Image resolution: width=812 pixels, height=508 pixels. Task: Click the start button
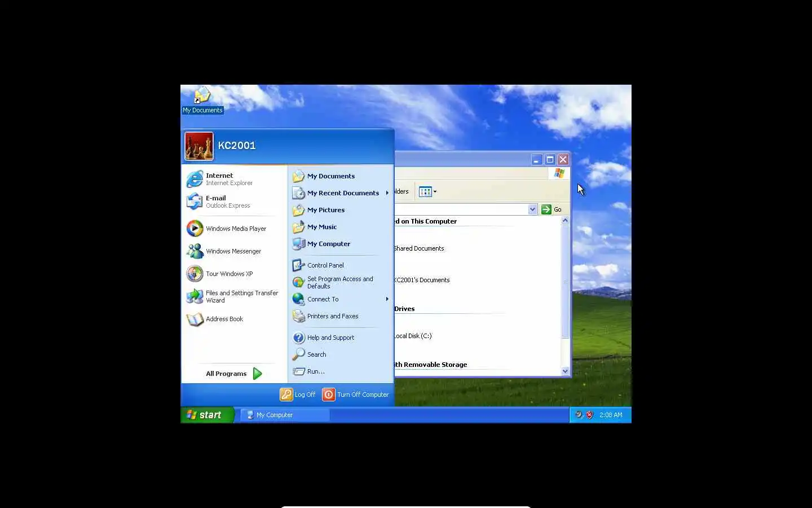pos(207,415)
